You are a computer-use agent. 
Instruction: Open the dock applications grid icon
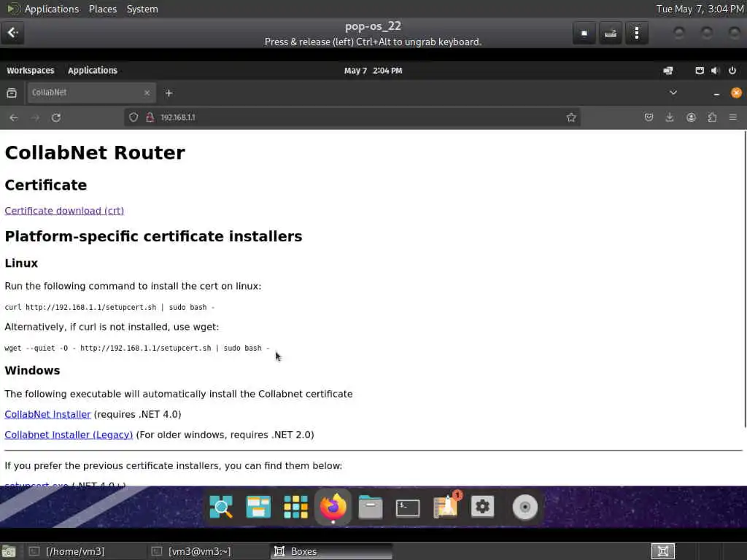(295, 507)
